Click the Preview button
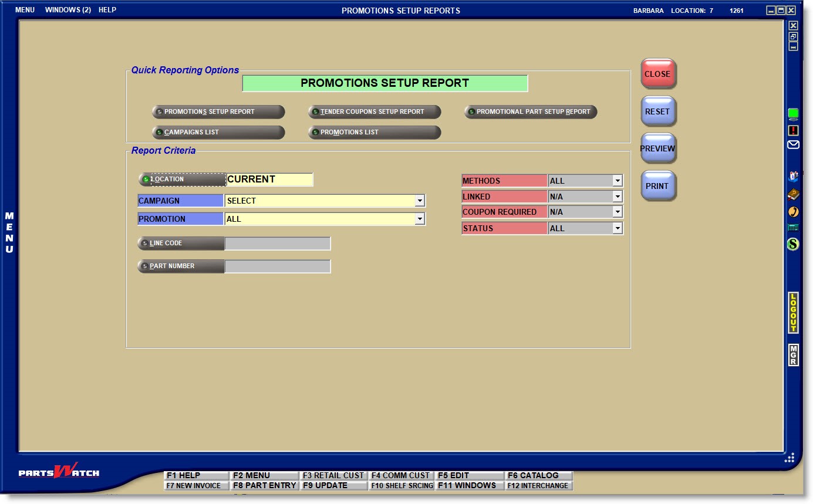 point(657,149)
